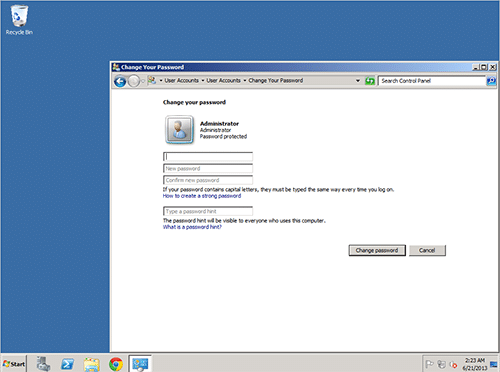Screen dimensions: 500x372
Task: Click the network tray icon
Action: [x=441, y=364]
